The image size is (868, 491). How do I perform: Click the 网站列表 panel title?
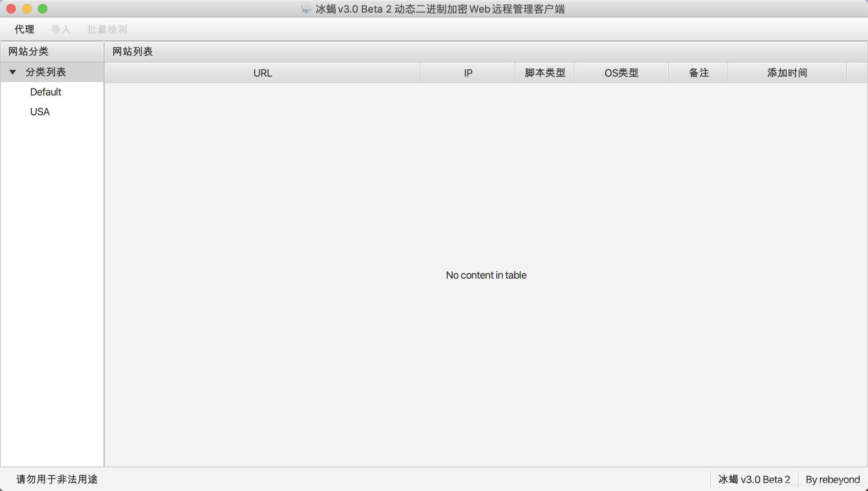133,51
